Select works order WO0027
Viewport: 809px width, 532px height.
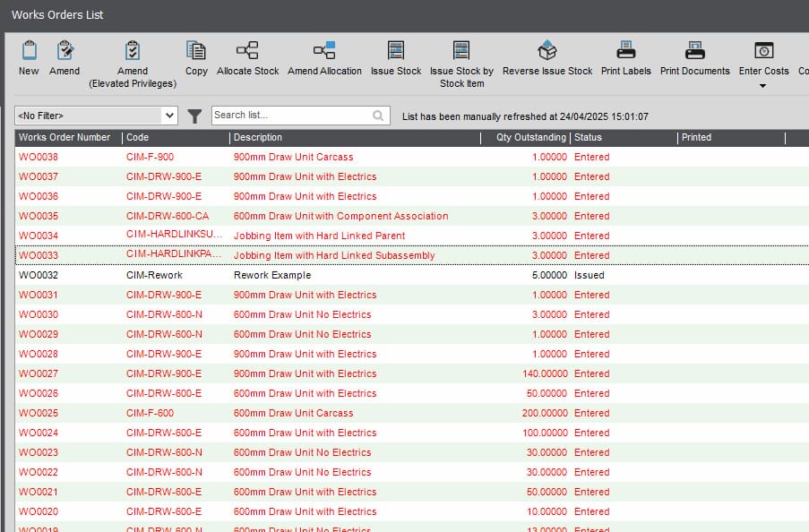[x=39, y=373]
